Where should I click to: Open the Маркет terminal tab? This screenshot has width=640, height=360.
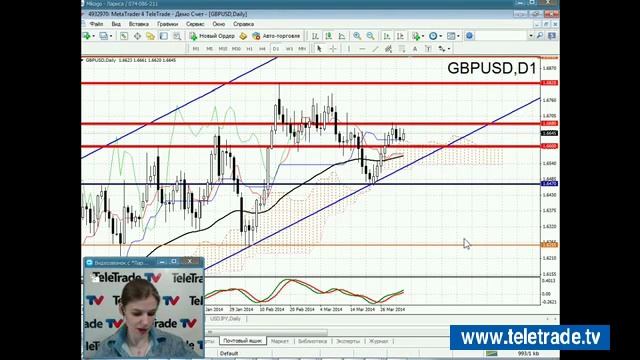tap(280, 341)
